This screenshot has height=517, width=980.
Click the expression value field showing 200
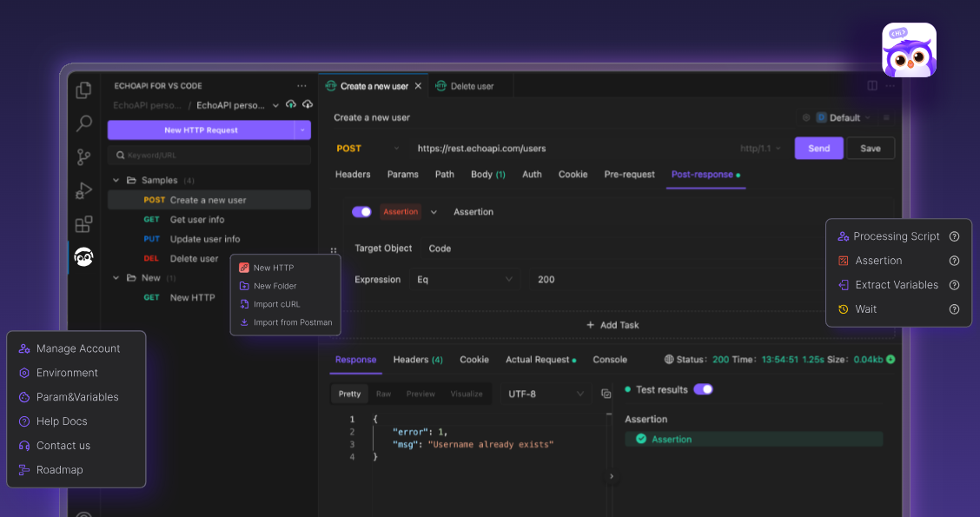(x=679, y=280)
